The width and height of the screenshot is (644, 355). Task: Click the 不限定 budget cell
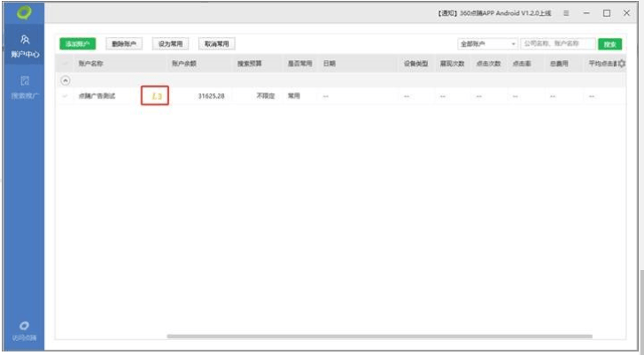[266, 96]
